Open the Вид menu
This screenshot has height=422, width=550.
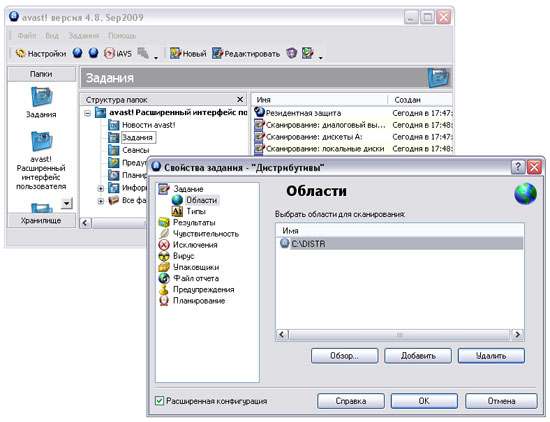52,35
